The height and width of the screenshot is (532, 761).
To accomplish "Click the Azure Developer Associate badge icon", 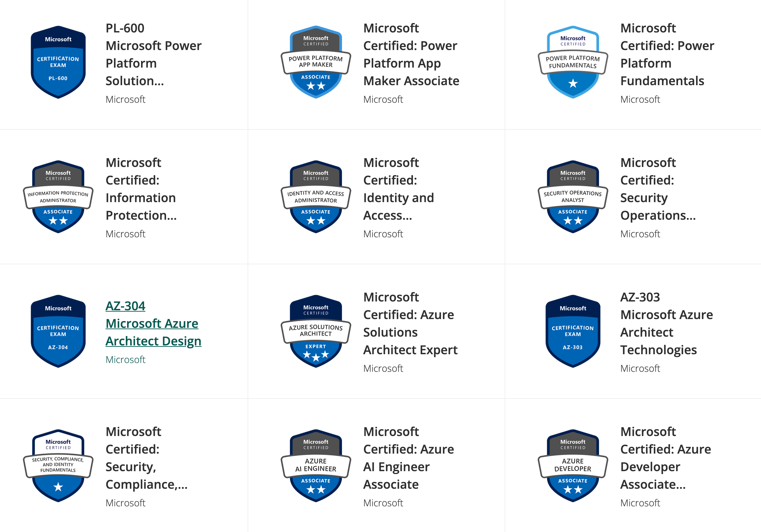I will click(573, 466).
